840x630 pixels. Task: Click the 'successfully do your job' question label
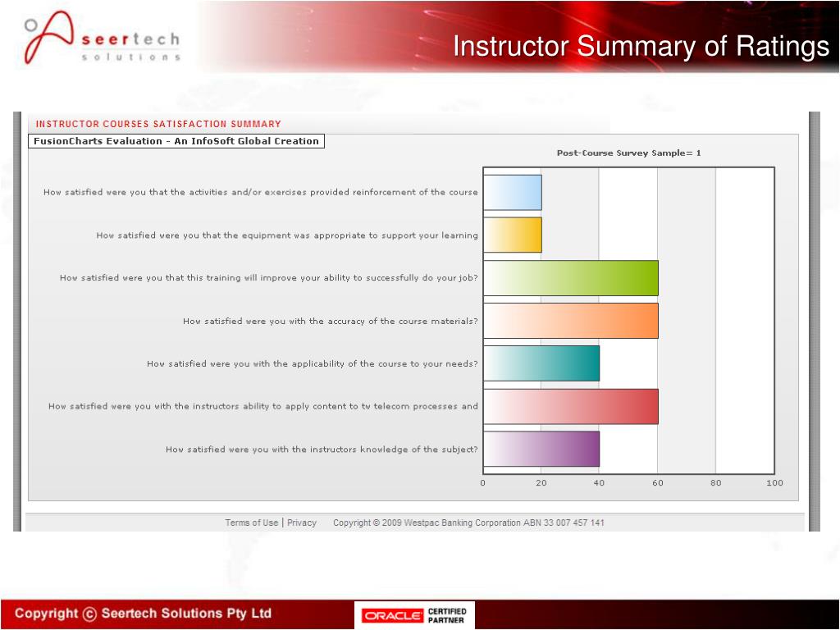(x=269, y=277)
